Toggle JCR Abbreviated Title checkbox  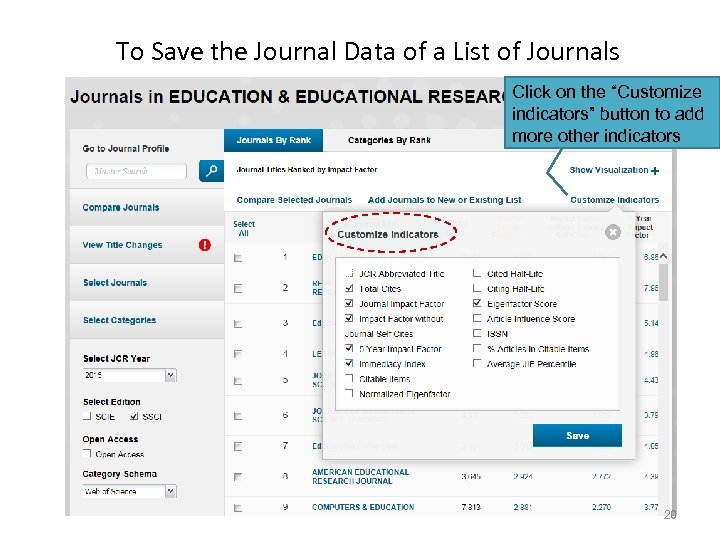349,274
